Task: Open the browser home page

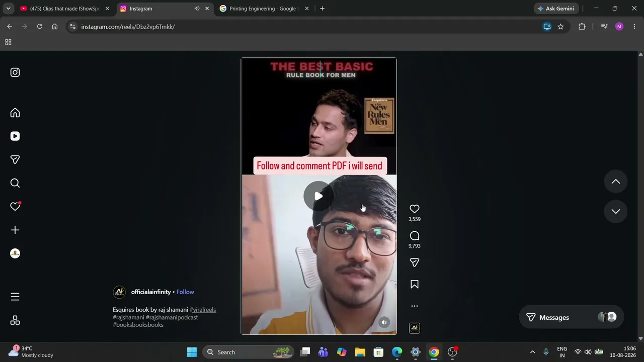Action: click(x=55, y=27)
